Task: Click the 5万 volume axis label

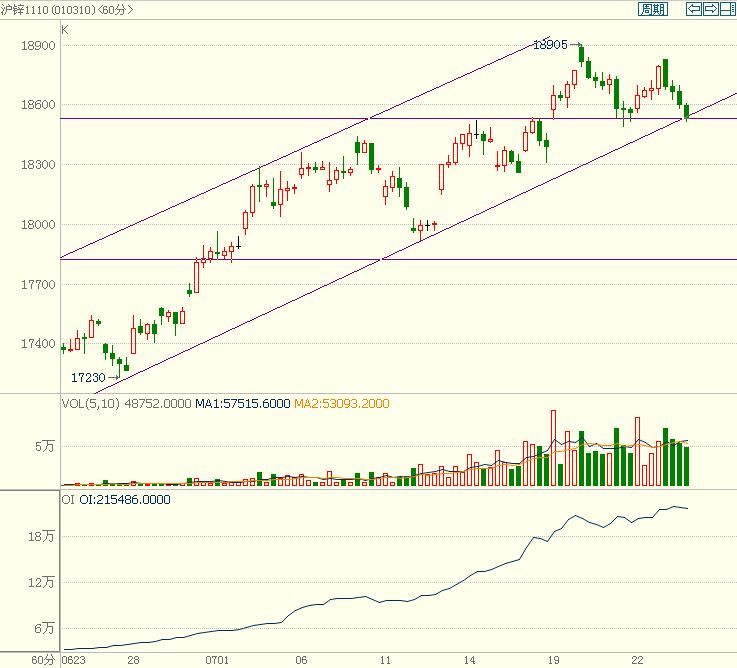Action: [45, 446]
